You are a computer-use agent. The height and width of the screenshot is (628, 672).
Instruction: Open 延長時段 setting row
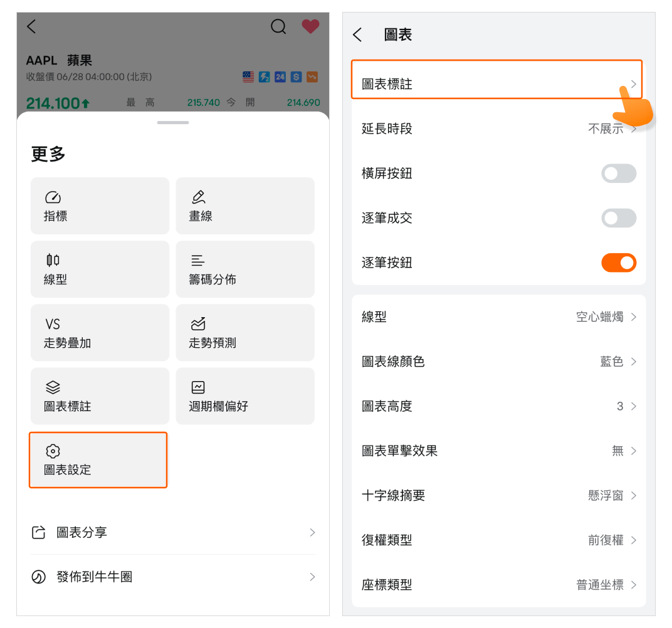tap(498, 129)
